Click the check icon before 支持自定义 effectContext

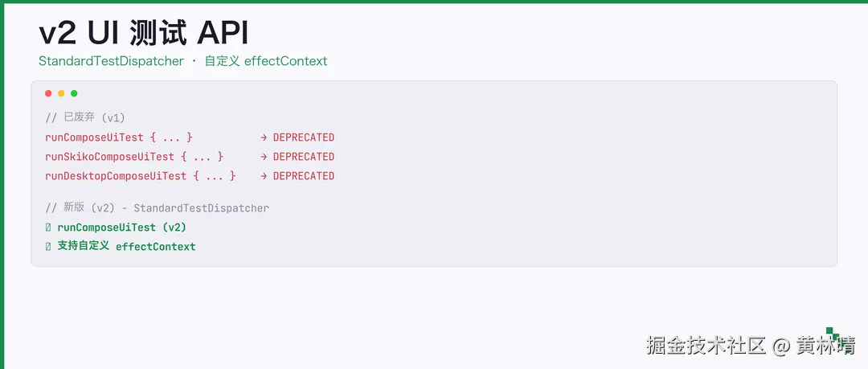pyautogui.click(x=48, y=247)
